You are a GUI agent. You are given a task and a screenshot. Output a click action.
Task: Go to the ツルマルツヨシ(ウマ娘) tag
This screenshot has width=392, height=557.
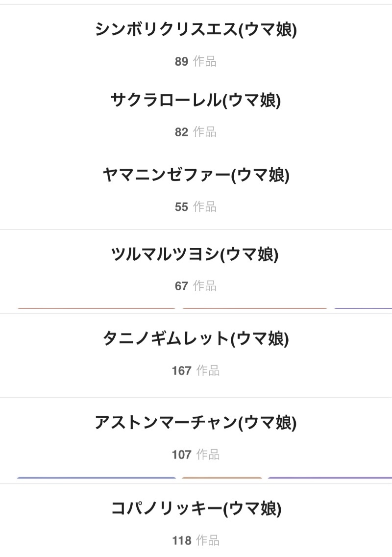[196, 254]
